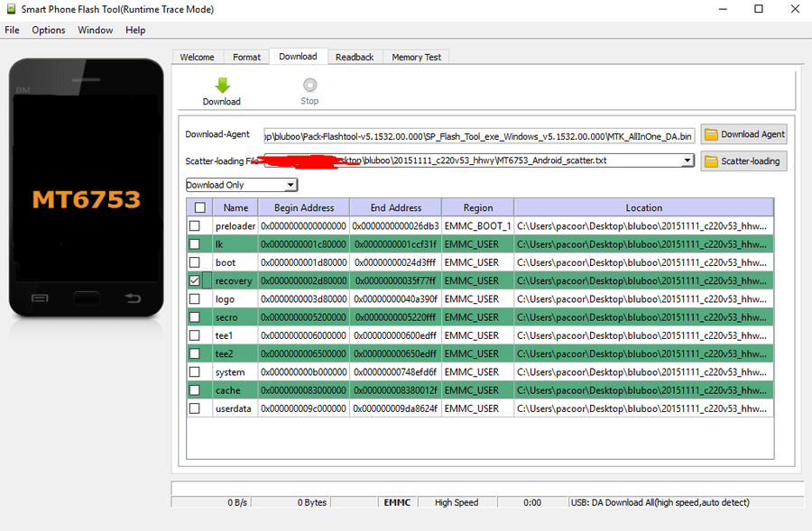
Task: Check the cache partition checkbox
Action: pyautogui.click(x=195, y=390)
